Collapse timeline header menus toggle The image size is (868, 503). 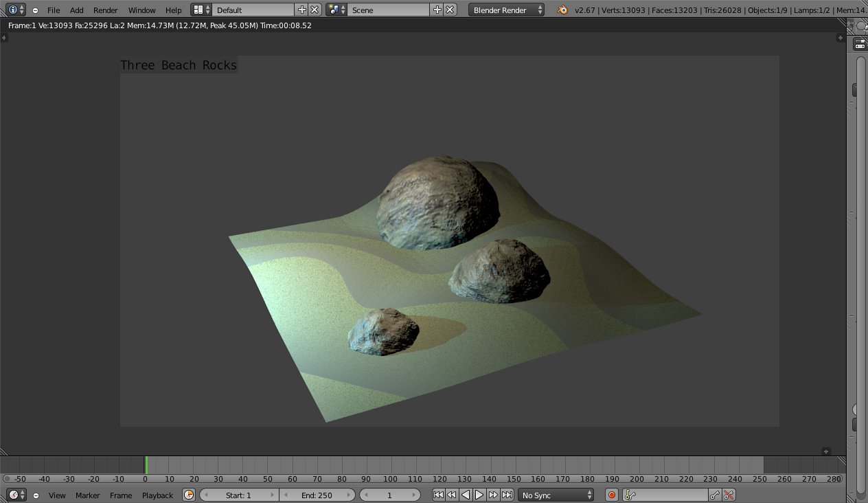click(x=36, y=495)
